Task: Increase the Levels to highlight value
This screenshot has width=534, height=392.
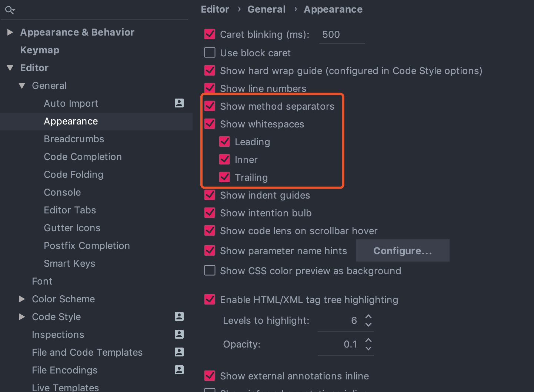Action: (x=368, y=316)
